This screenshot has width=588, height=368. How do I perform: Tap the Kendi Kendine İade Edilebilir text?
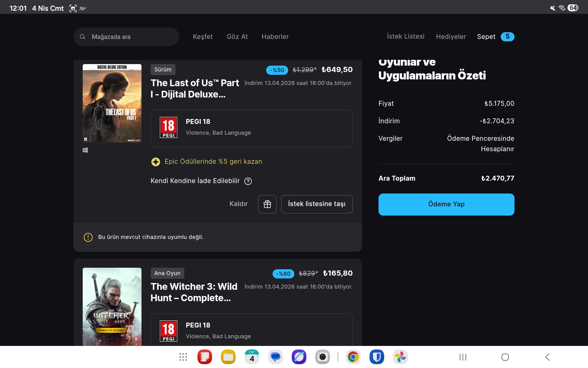[195, 181]
